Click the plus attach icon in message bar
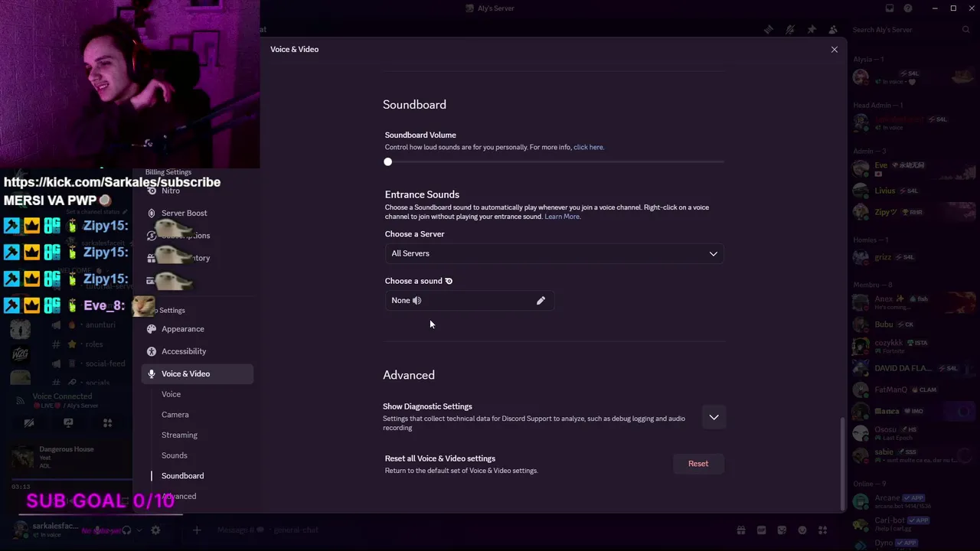Image resolution: width=980 pixels, height=551 pixels. point(197,530)
